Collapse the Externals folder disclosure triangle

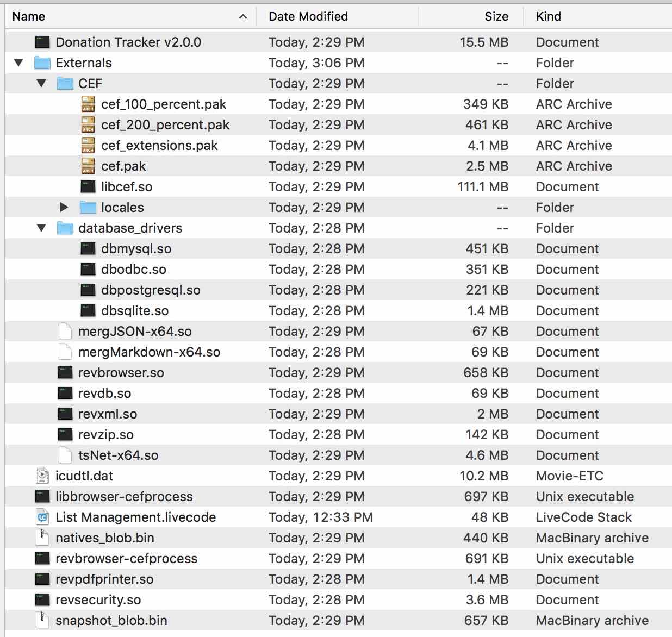[19, 63]
